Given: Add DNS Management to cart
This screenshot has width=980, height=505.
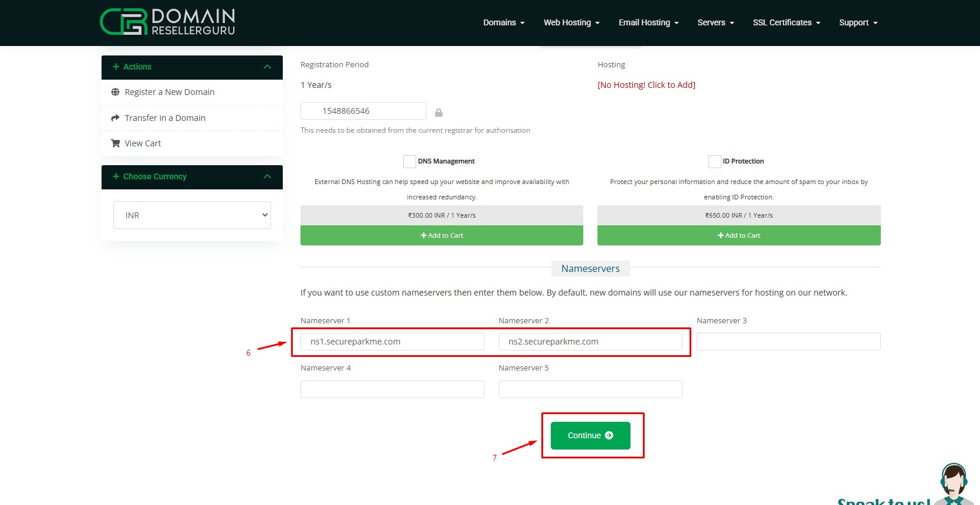Looking at the screenshot, I should coord(442,235).
